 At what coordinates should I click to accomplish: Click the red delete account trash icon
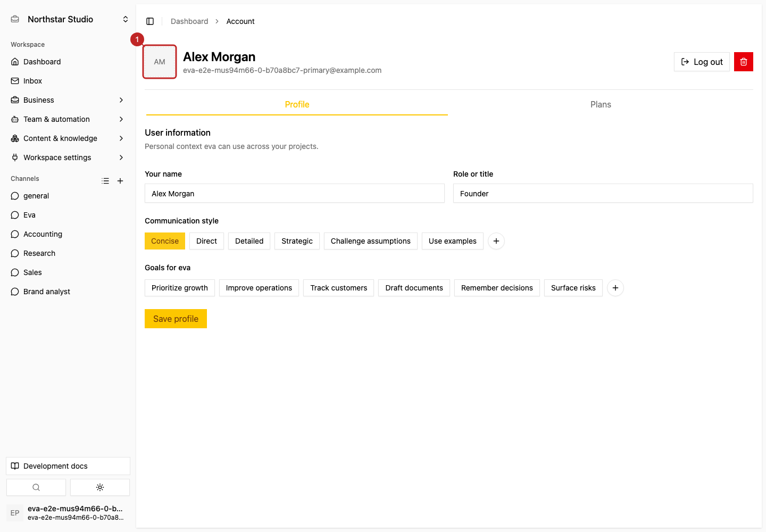click(x=744, y=62)
